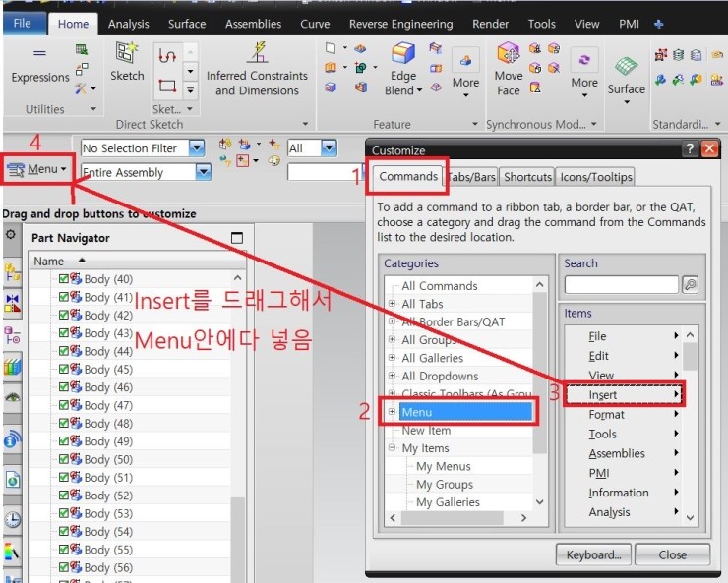Toggle the Body (45) checkbox
The width and height of the screenshot is (728, 583).
coord(64,370)
